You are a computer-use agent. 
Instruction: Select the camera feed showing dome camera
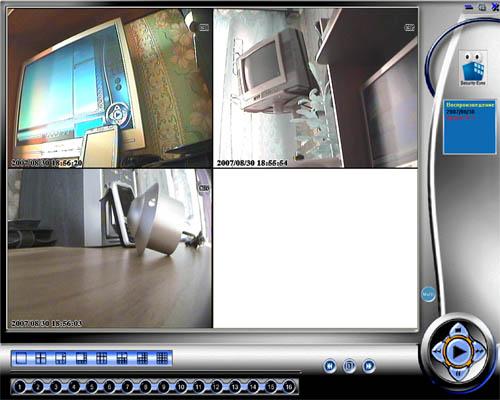click(110, 249)
